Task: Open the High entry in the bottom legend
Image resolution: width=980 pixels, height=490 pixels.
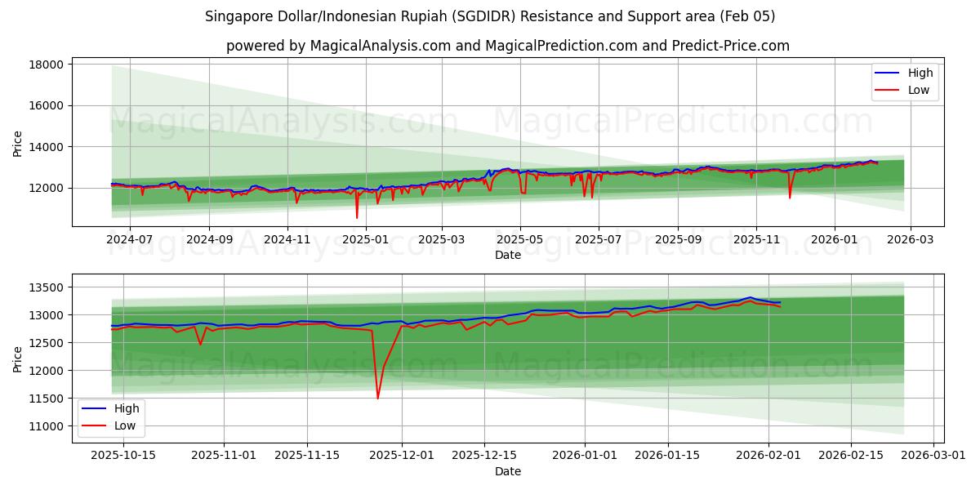Action: pyautogui.click(x=128, y=408)
